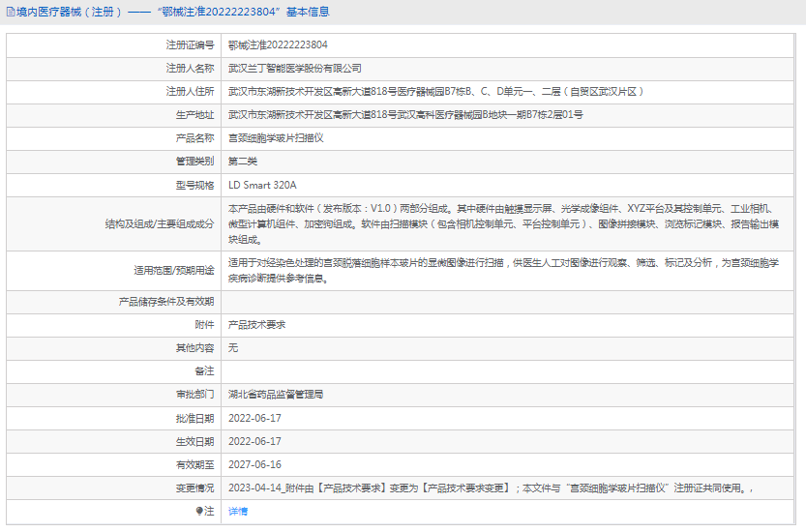Click the 型号规格 label
Viewport: 806px width, 532px height.
point(194,185)
